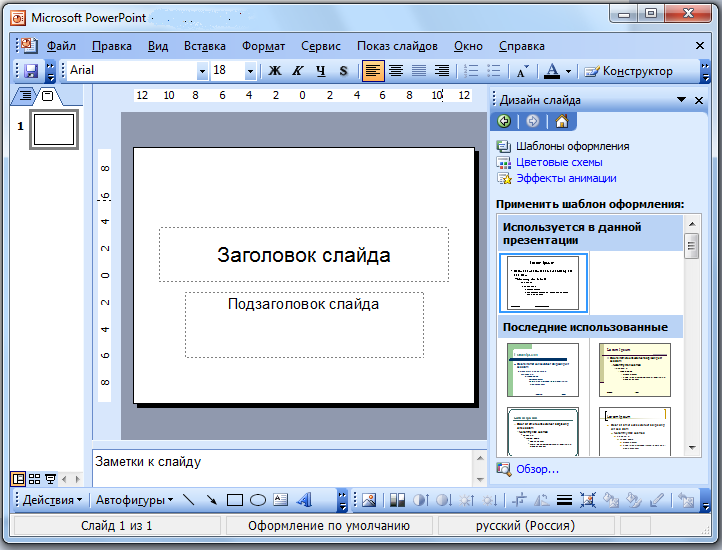Open font color dropdown arrow

pyautogui.click(x=568, y=71)
